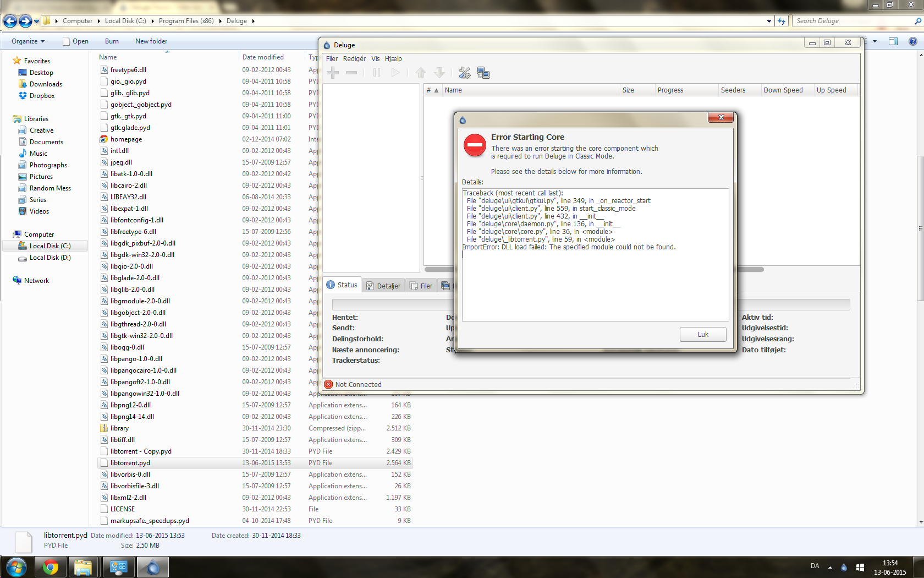Click the Open button in Explorer toolbar
The height and width of the screenshot is (578, 924).
click(x=76, y=41)
